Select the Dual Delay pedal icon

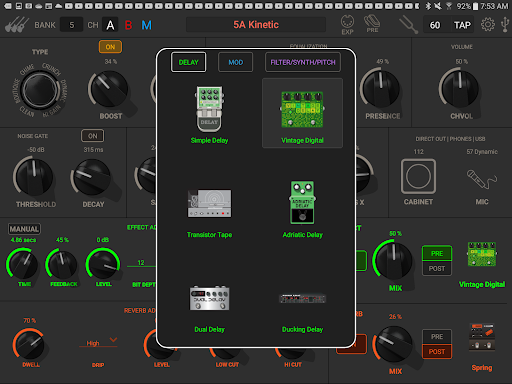tap(209, 298)
